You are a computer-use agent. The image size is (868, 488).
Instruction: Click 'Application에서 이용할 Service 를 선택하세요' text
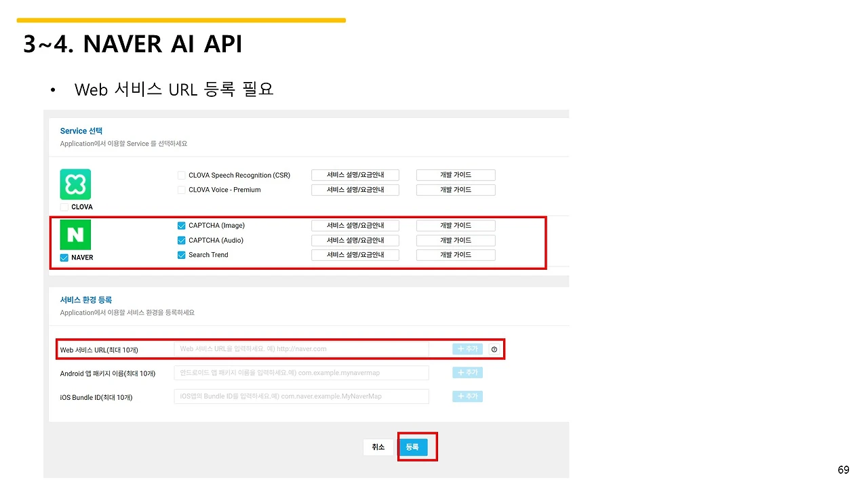tap(123, 144)
